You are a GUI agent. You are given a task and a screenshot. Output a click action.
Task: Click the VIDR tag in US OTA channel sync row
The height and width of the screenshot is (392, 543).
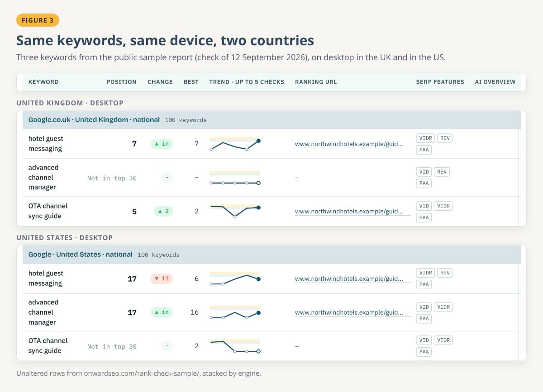(443, 340)
